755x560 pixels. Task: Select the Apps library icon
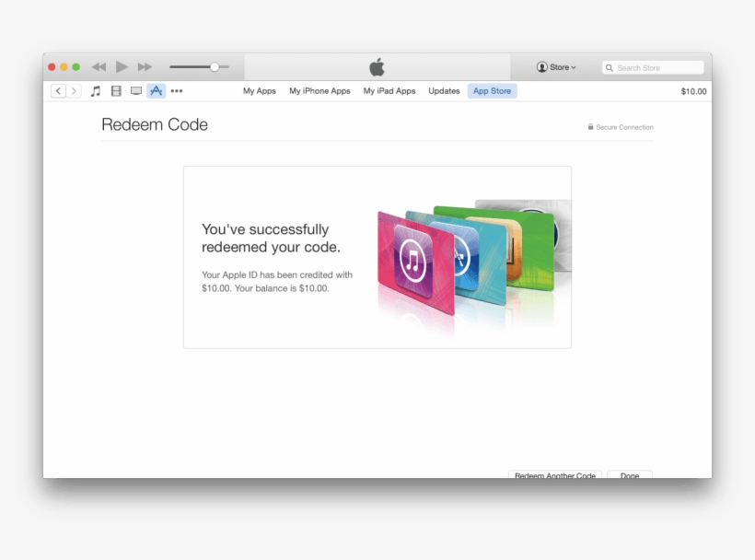(x=157, y=91)
